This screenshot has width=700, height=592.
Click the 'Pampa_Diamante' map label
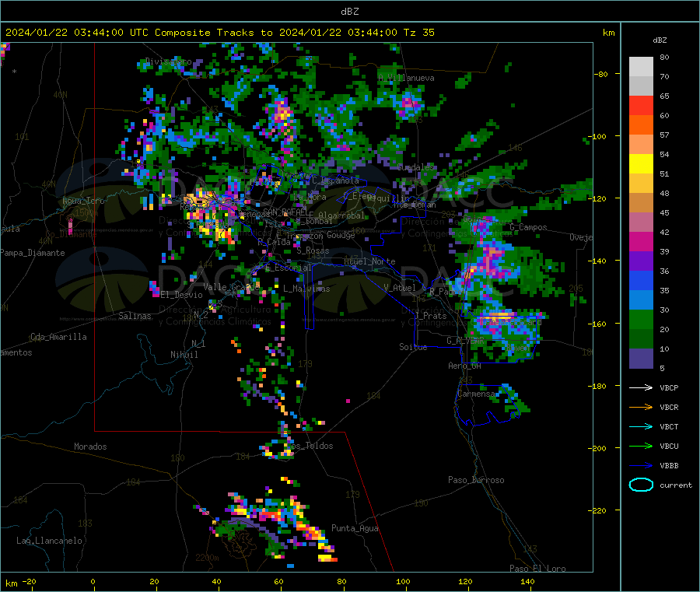pos(32,253)
